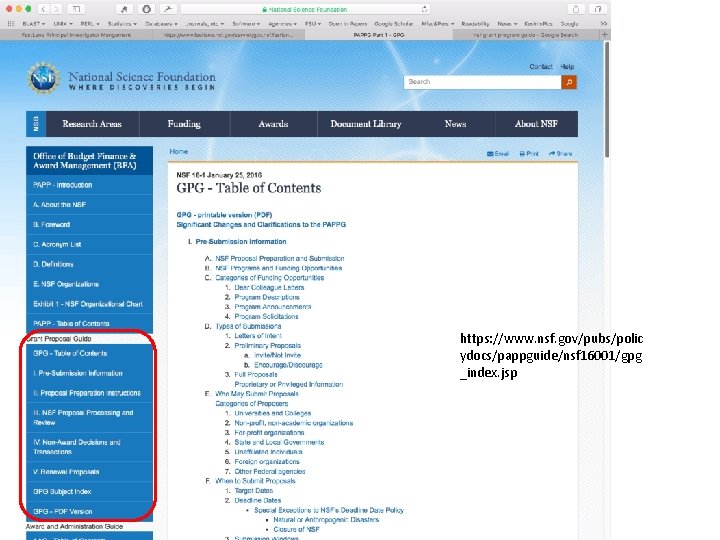Open the News navigation menu
Image resolution: width=720 pixels, height=540 pixels.
point(455,124)
